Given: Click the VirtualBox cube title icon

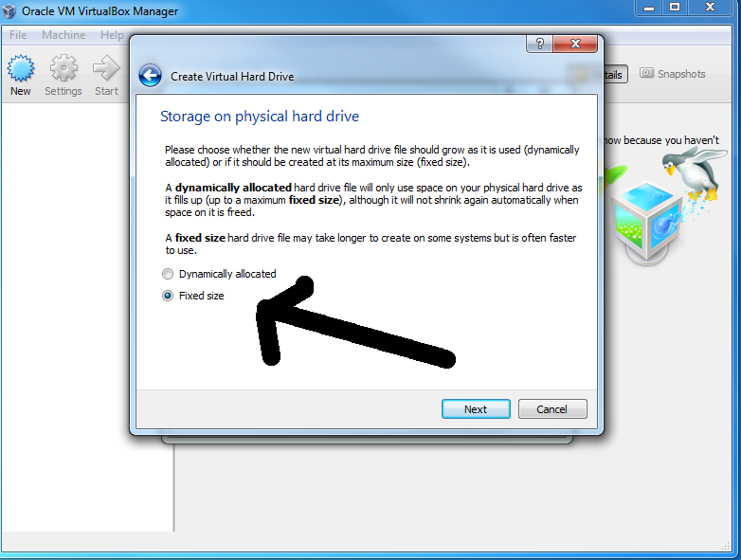Looking at the screenshot, I should point(9,10).
